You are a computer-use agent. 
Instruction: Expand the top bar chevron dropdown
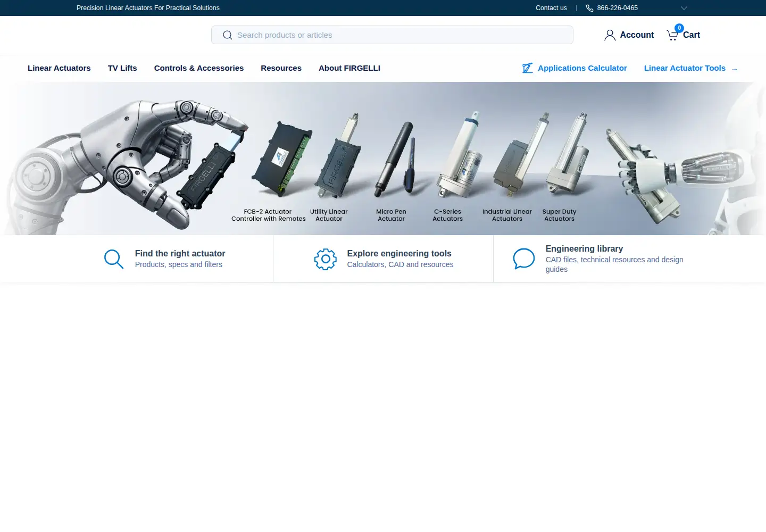coord(684,8)
